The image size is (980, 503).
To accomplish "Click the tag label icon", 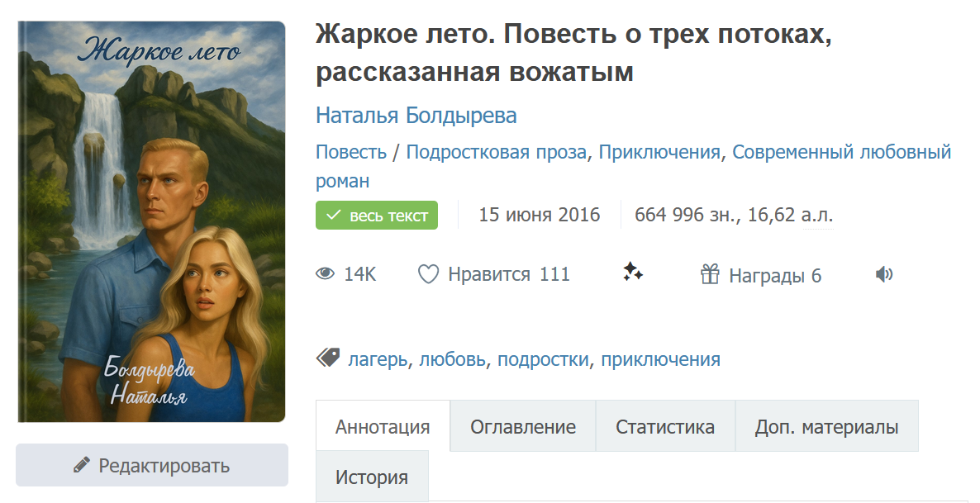I will click(328, 358).
